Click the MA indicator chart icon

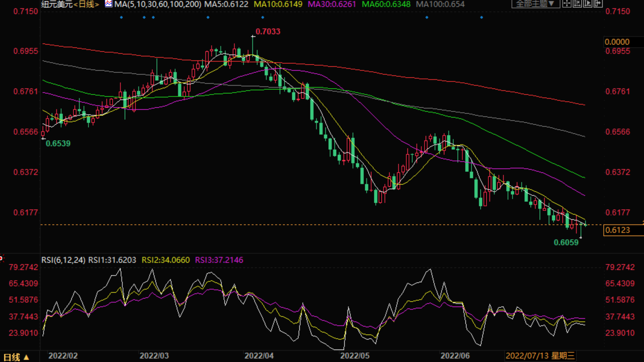tap(108, 4)
